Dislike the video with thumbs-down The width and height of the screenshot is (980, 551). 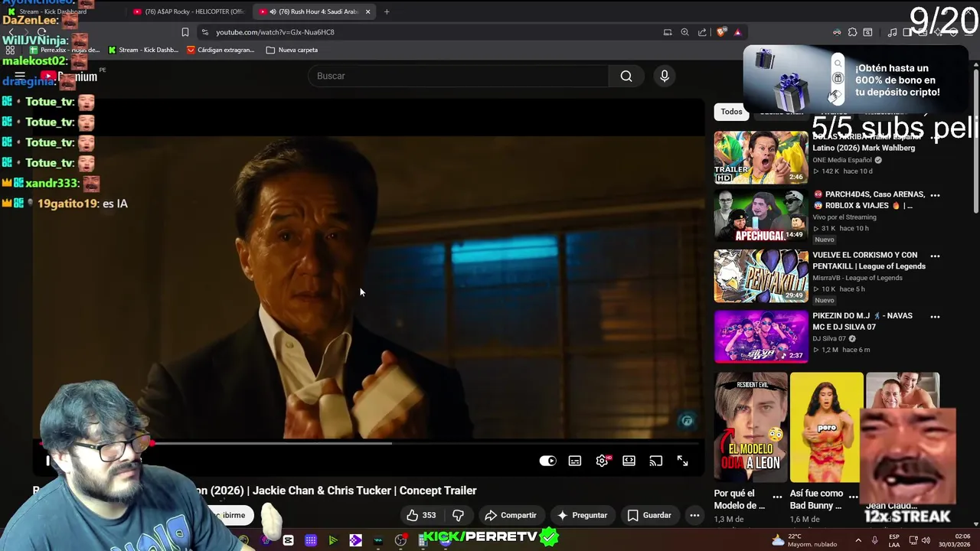(459, 515)
